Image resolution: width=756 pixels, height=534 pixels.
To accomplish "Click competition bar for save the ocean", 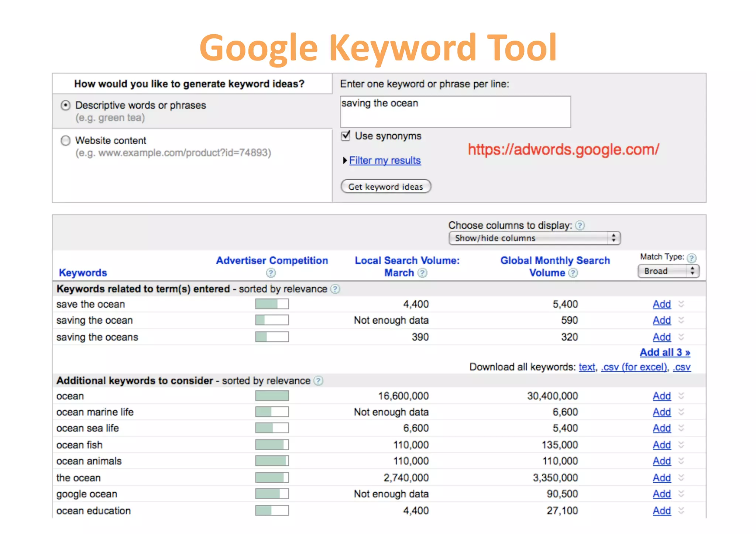I will pyautogui.click(x=272, y=304).
